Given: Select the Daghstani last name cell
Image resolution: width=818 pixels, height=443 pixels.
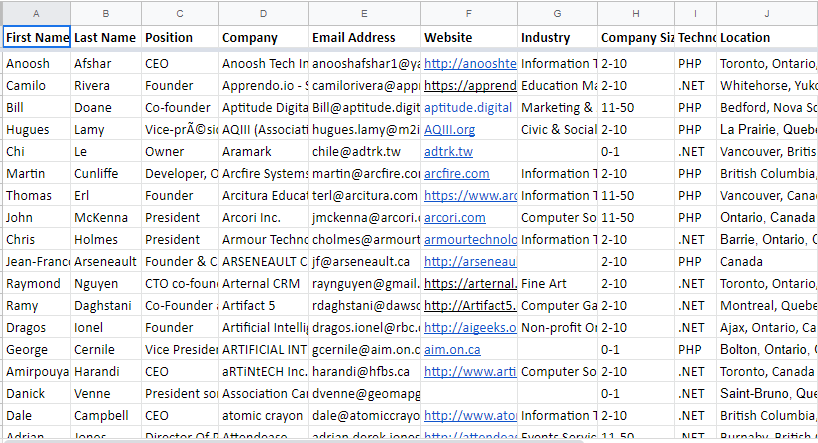Looking at the screenshot, I should click(x=106, y=306).
